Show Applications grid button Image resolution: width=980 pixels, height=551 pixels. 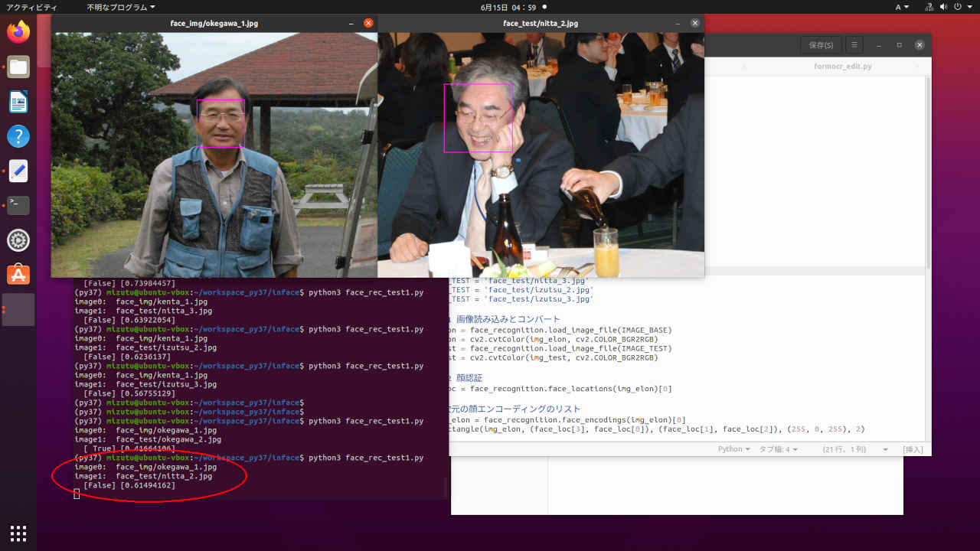[18, 533]
